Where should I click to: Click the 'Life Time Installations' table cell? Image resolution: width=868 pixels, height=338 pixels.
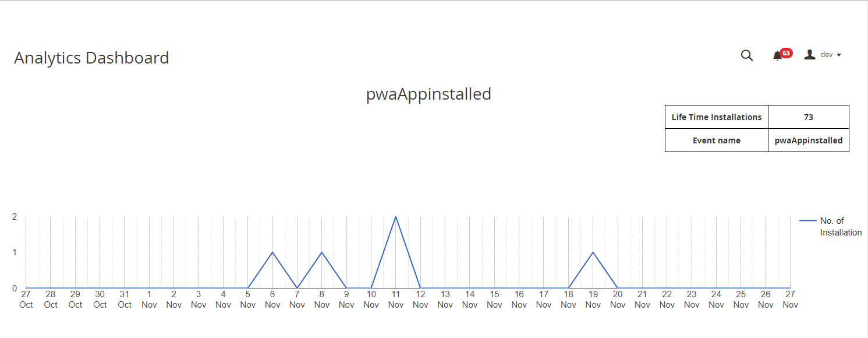(x=717, y=117)
